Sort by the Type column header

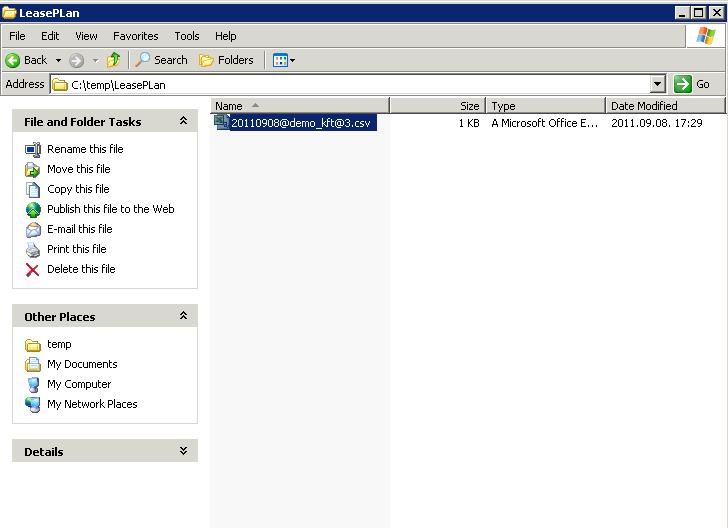[x=545, y=106]
